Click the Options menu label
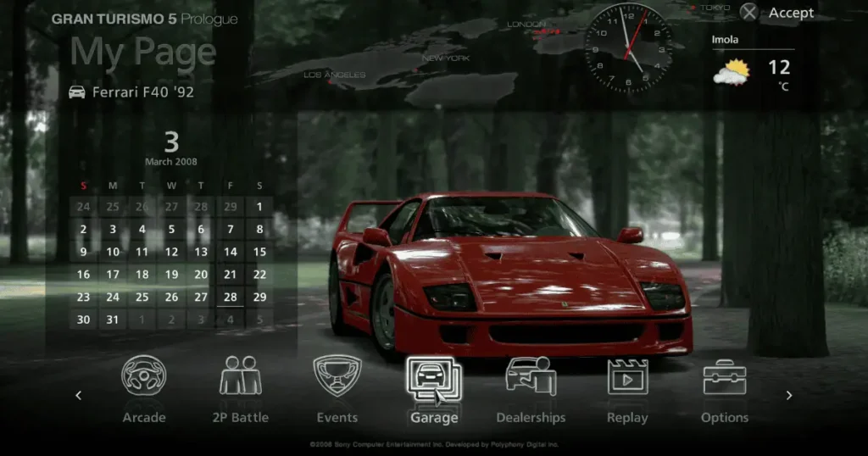The width and height of the screenshot is (868, 456). click(x=725, y=418)
